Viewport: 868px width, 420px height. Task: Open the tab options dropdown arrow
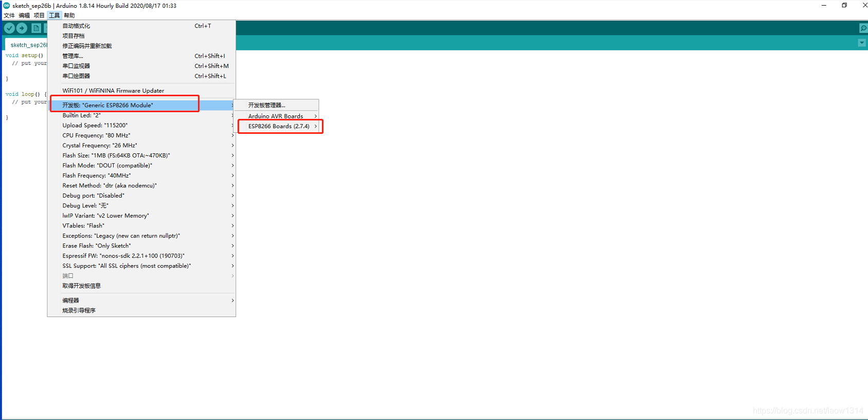[x=862, y=43]
